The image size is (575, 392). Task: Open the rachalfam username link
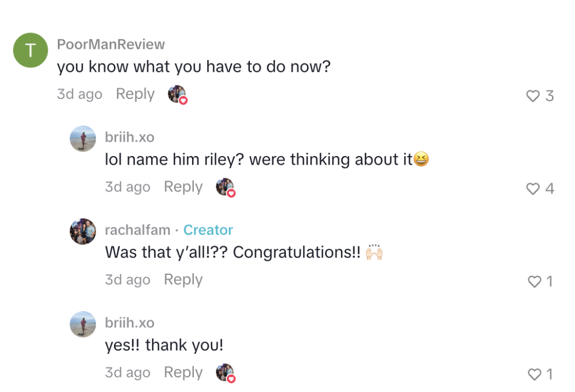(x=137, y=230)
